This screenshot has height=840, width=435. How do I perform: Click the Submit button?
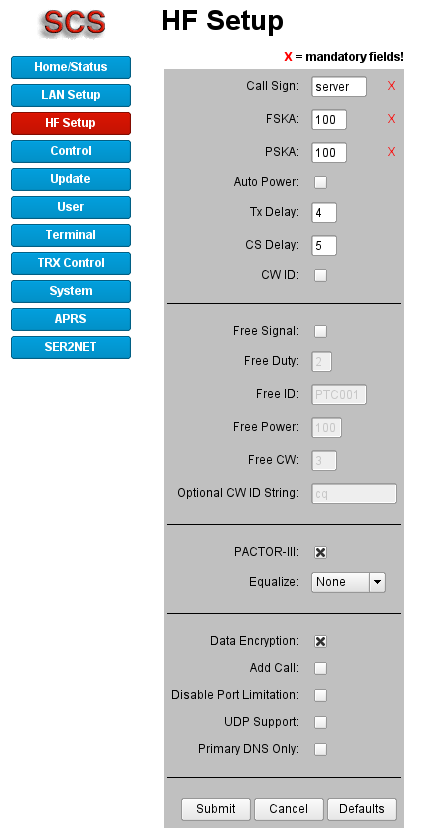(x=216, y=809)
